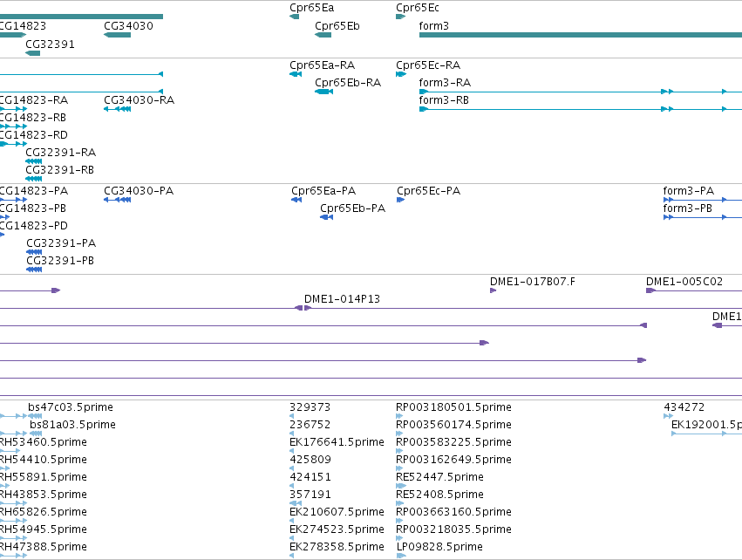Select the RH53460.5prime EST label
The height and width of the screenshot is (560, 742).
(x=44, y=442)
